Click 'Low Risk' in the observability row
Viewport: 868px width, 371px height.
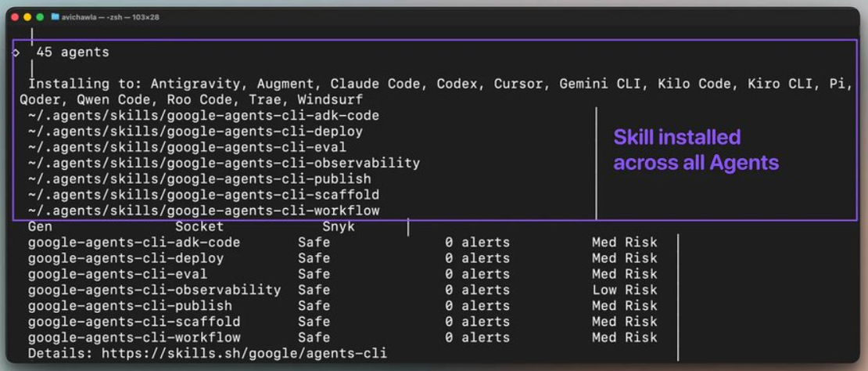(x=625, y=290)
